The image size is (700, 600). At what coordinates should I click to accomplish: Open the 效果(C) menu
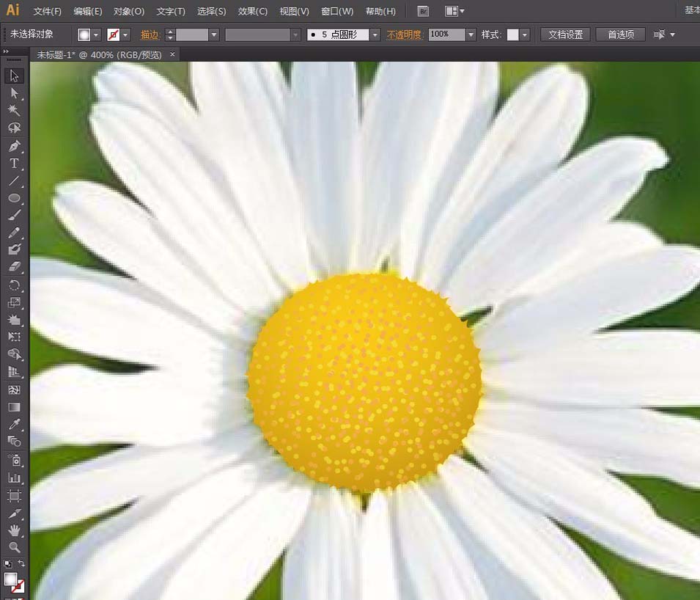(253, 11)
